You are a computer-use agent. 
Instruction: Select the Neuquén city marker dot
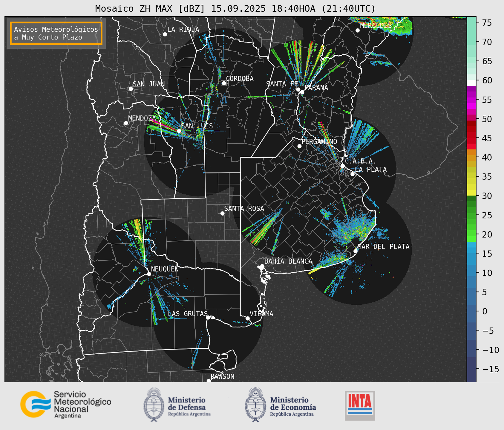pos(149,274)
